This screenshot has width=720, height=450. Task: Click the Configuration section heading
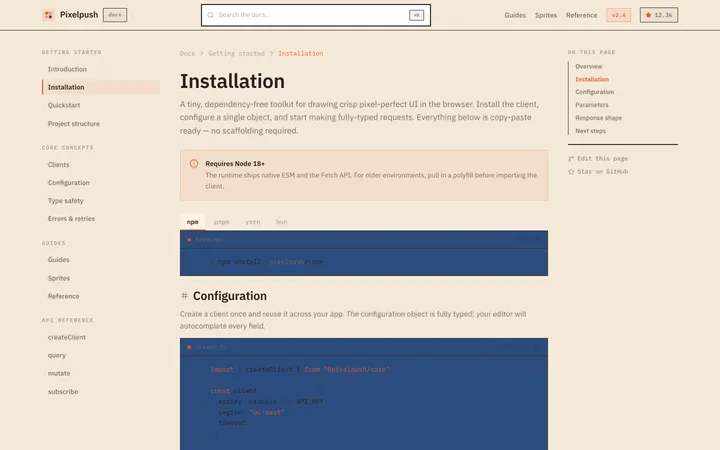(x=230, y=296)
